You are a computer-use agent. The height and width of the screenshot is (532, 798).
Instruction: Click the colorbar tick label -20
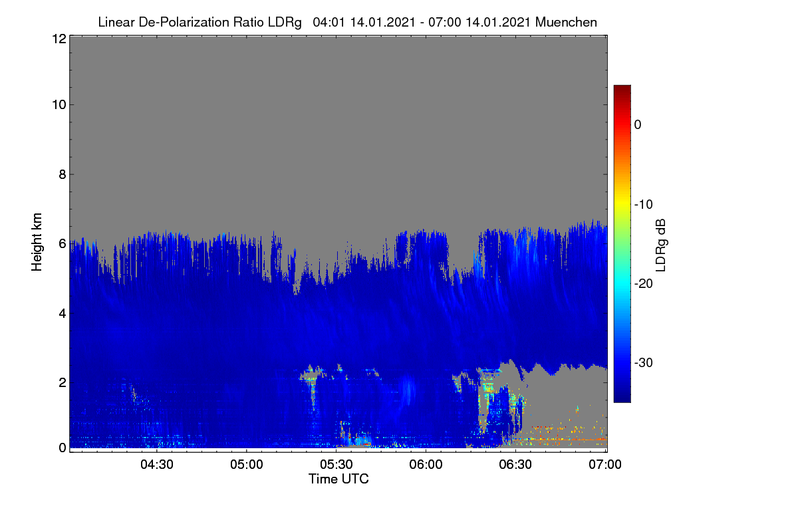click(x=642, y=283)
